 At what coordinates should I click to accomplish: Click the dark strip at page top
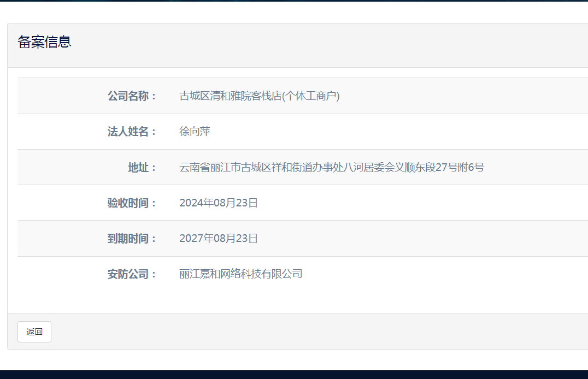tap(294, 1)
